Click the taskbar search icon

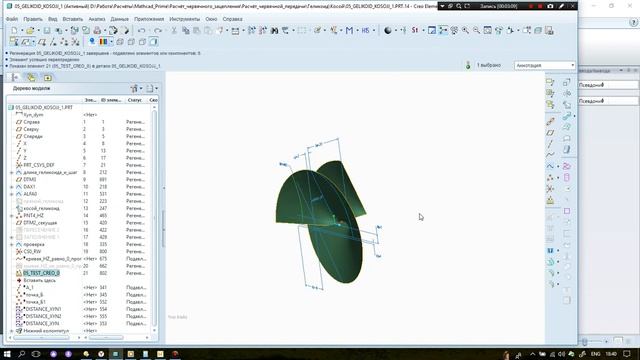[21, 354]
